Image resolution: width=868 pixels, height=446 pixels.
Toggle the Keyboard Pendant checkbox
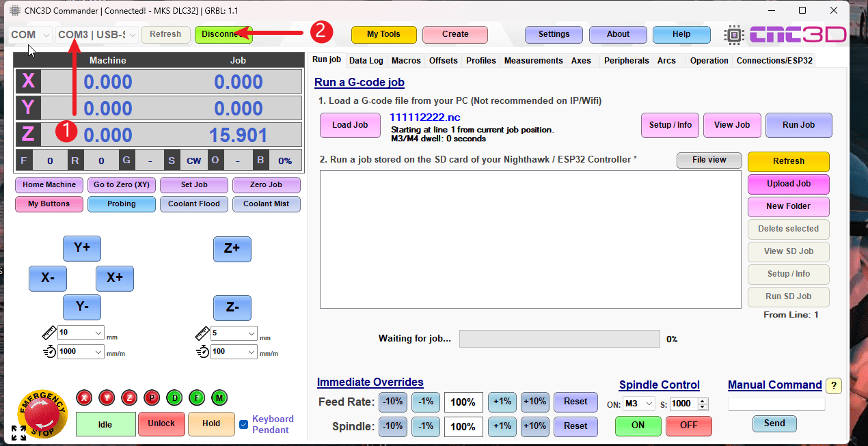pos(244,424)
